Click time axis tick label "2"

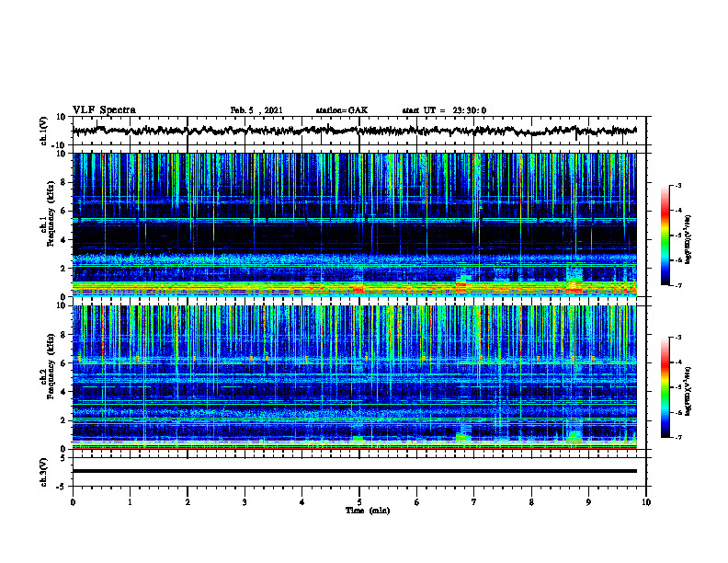188,502
